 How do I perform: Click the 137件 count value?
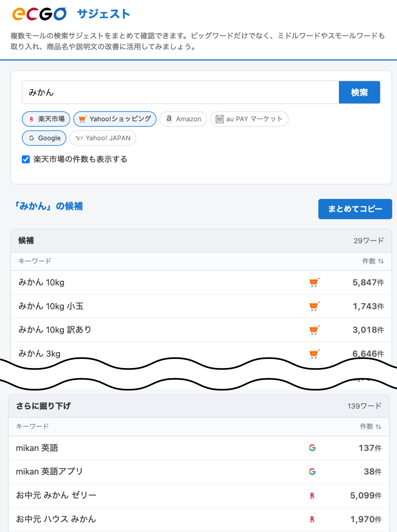(370, 448)
